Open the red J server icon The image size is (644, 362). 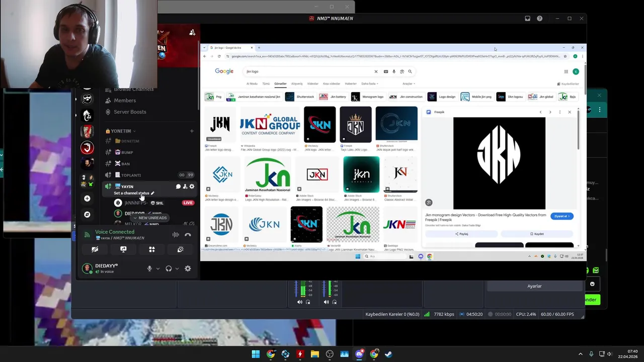[87, 147]
